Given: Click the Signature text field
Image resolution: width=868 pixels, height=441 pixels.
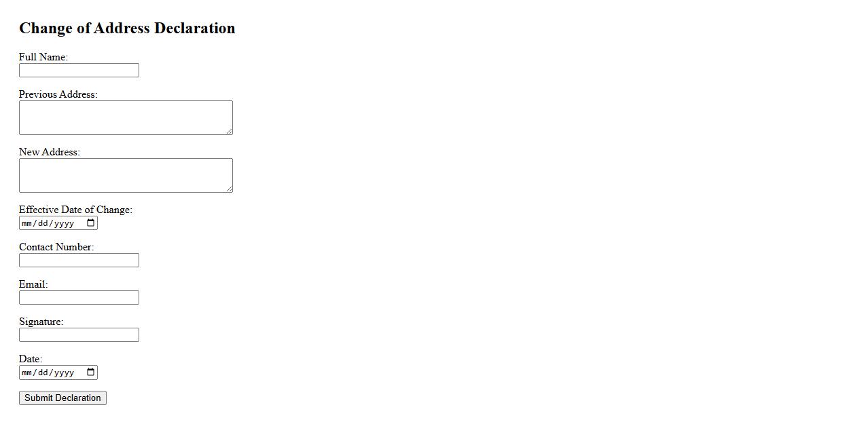Looking at the screenshot, I should [x=79, y=335].
